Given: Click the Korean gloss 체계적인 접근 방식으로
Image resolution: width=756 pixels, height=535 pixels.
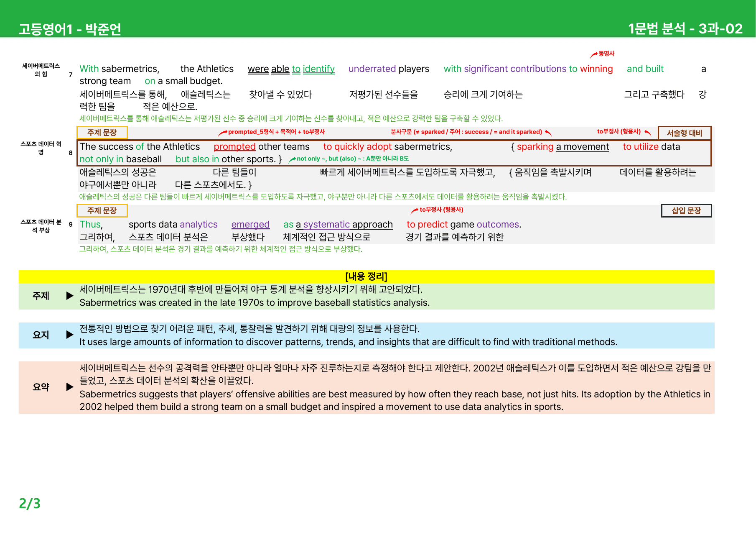Looking at the screenshot, I should (x=326, y=237).
